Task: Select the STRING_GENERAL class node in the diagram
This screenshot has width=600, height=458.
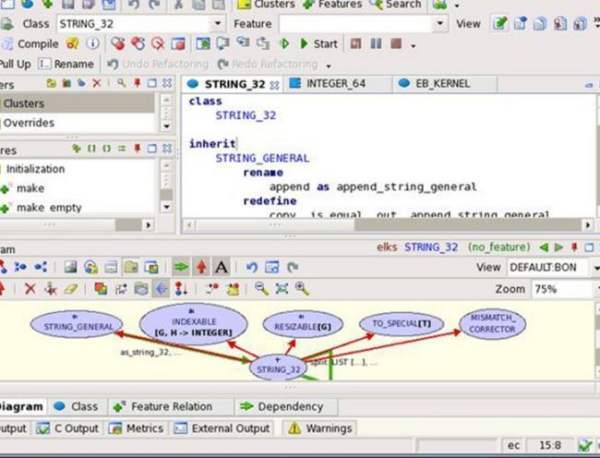Action: [77, 324]
